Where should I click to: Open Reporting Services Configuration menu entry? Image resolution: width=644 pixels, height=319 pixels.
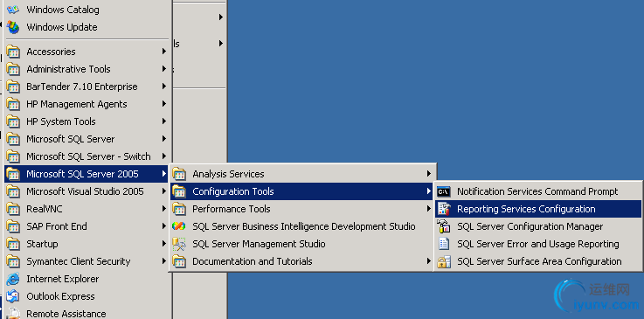pyautogui.click(x=538, y=209)
